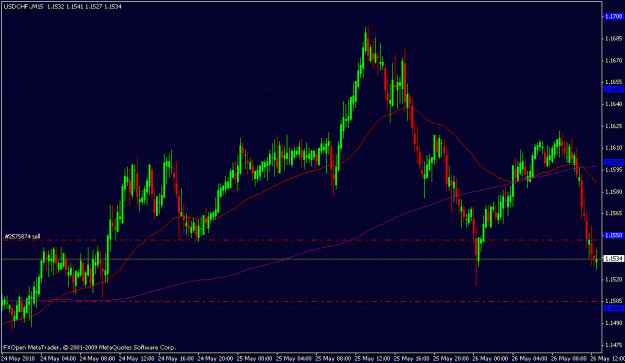Click the 25 May 00:00 time label
This screenshot has width=625, height=363.
(x=255, y=359)
